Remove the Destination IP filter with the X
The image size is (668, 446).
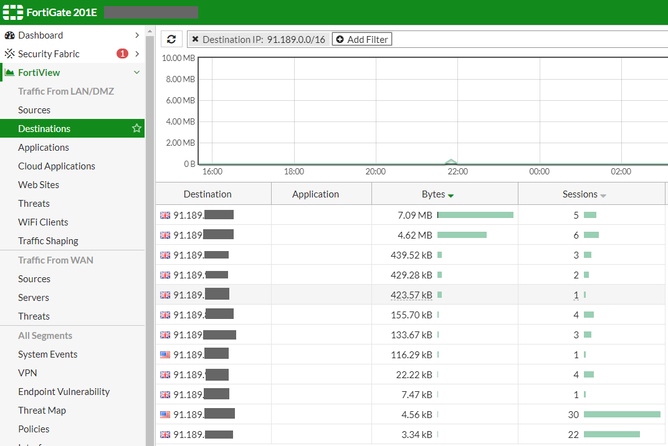pyautogui.click(x=195, y=39)
